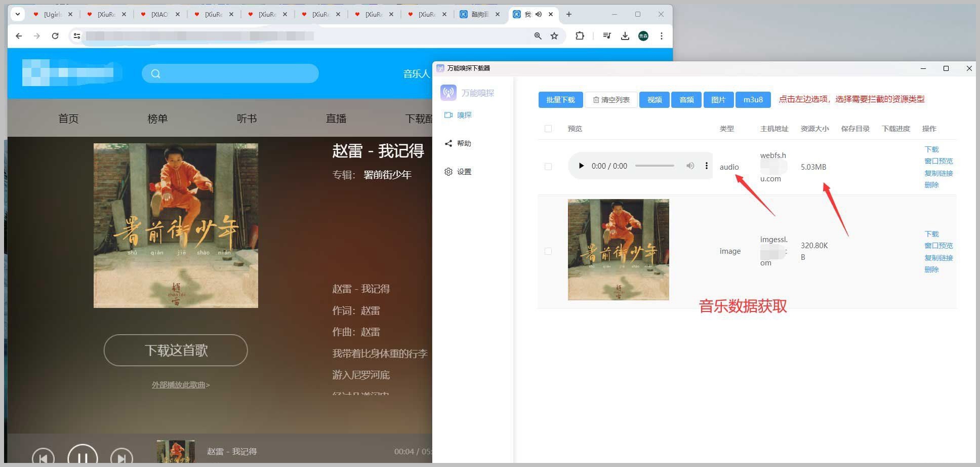Viewport: 980px width, 467px height.
Task: Open browser extensions puzzle icon
Action: (x=580, y=36)
